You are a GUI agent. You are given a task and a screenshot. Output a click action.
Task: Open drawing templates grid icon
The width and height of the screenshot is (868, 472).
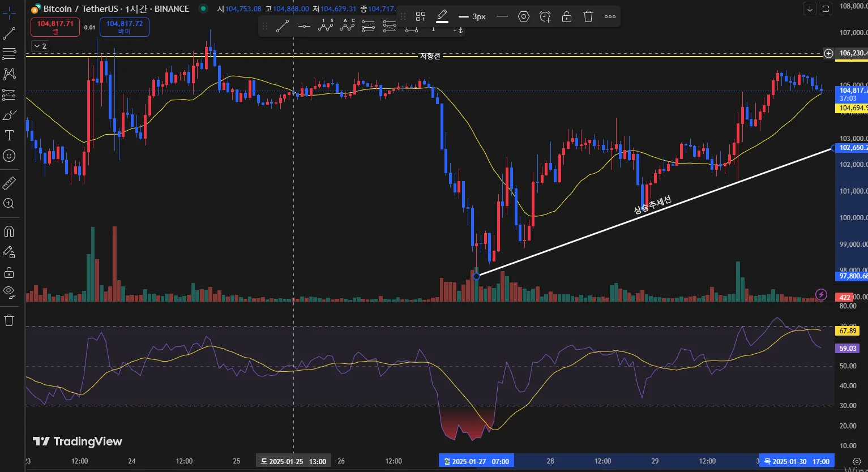[421, 16]
